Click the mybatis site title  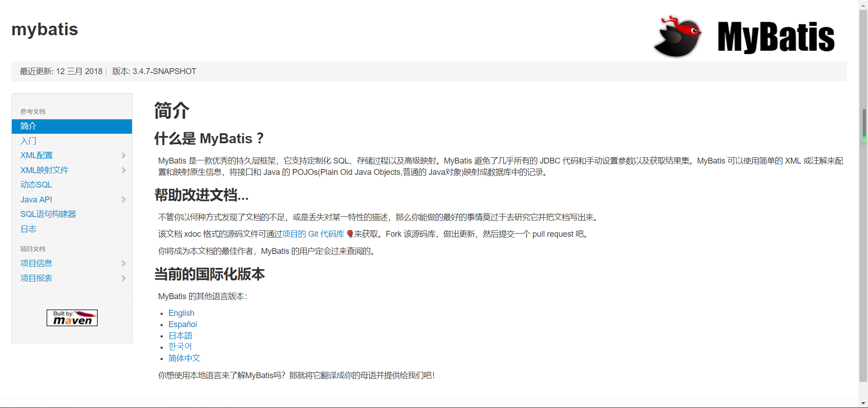pos(45,29)
